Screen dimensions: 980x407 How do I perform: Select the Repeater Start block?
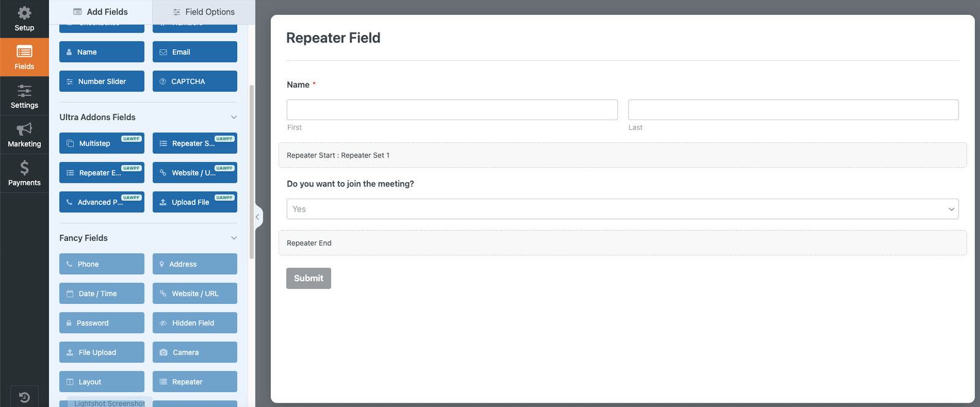(x=622, y=155)
